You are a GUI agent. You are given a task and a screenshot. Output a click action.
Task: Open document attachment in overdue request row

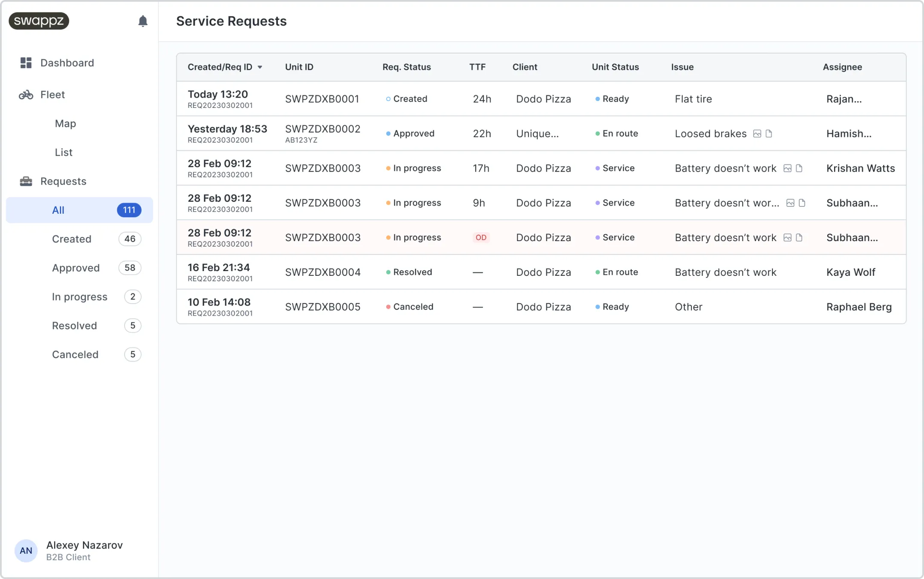tap(799, 238)
